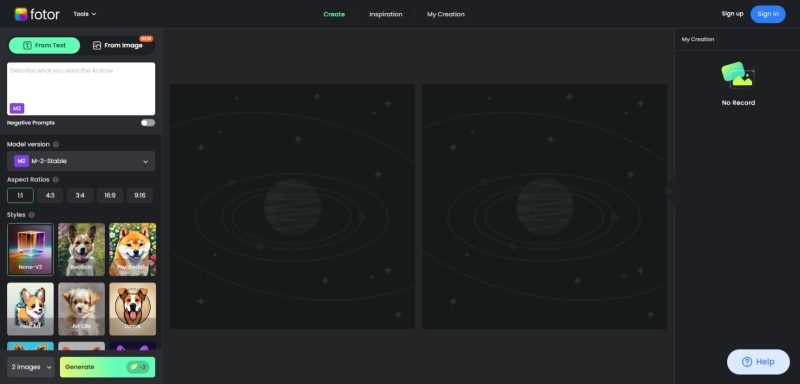Select the From Text mode tab

44,45
